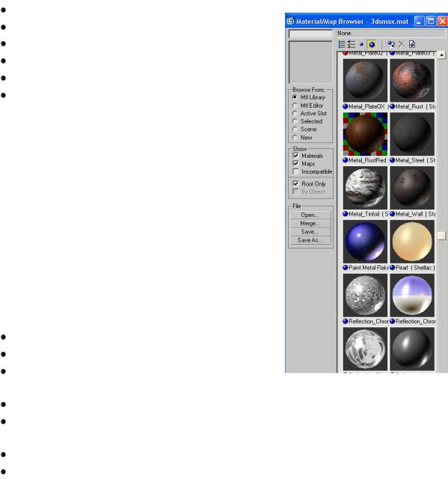Image resolution: width=448 pixels, height=479 pixels.
Task: Choose the Metal_Wall material thumbnail
Action: click(412, 188)
